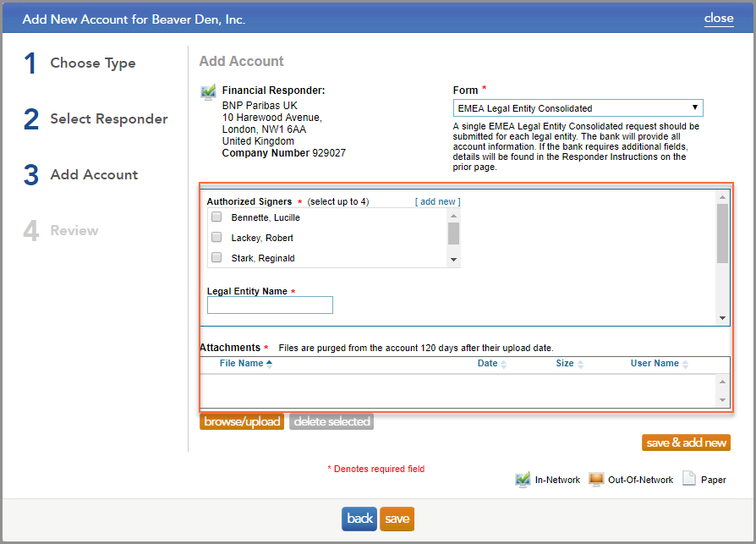Jump to the Review step
This screenshot has width=756, height=544.
click(75, 230)
